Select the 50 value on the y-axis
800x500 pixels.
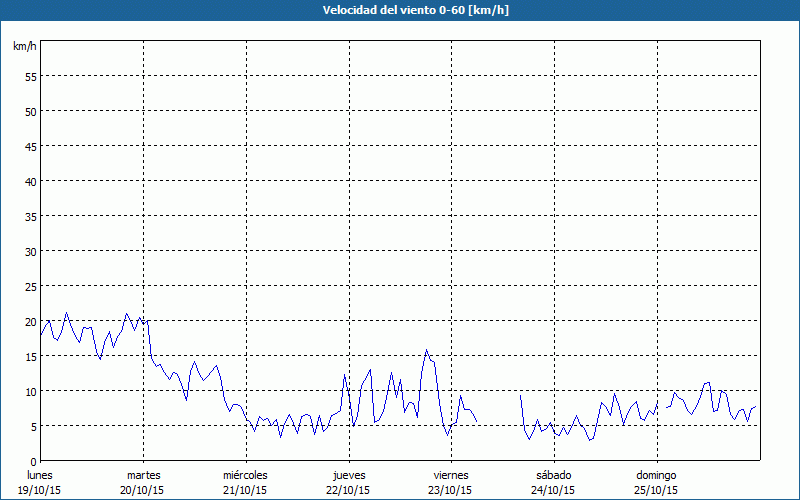coord(30,111)
